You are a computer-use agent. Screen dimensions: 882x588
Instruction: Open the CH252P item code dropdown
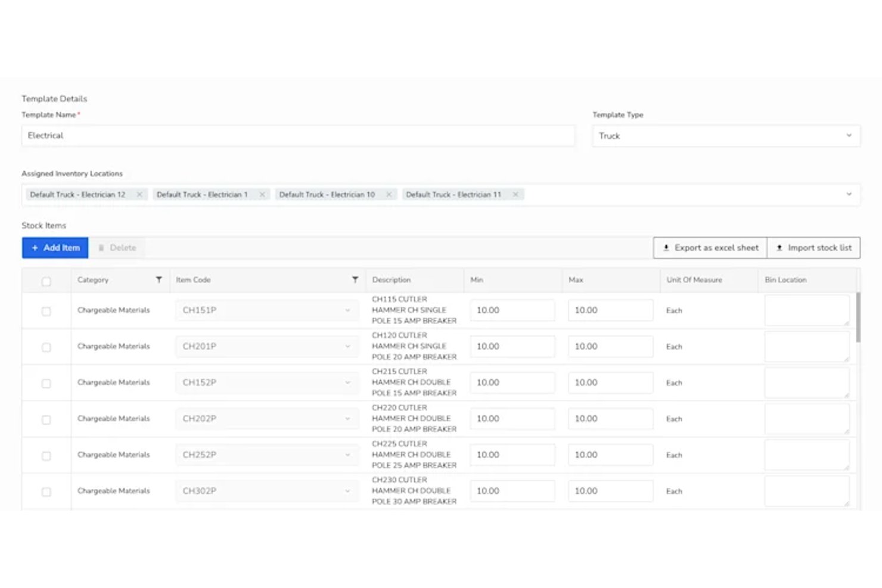[x=268, y=455]
